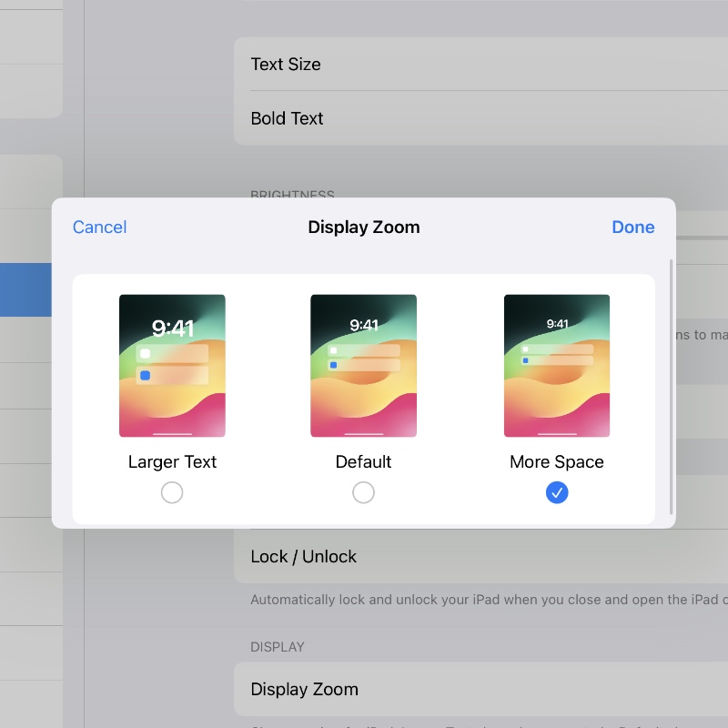Tap Done to confirm Display Zoom

(632, 227)
